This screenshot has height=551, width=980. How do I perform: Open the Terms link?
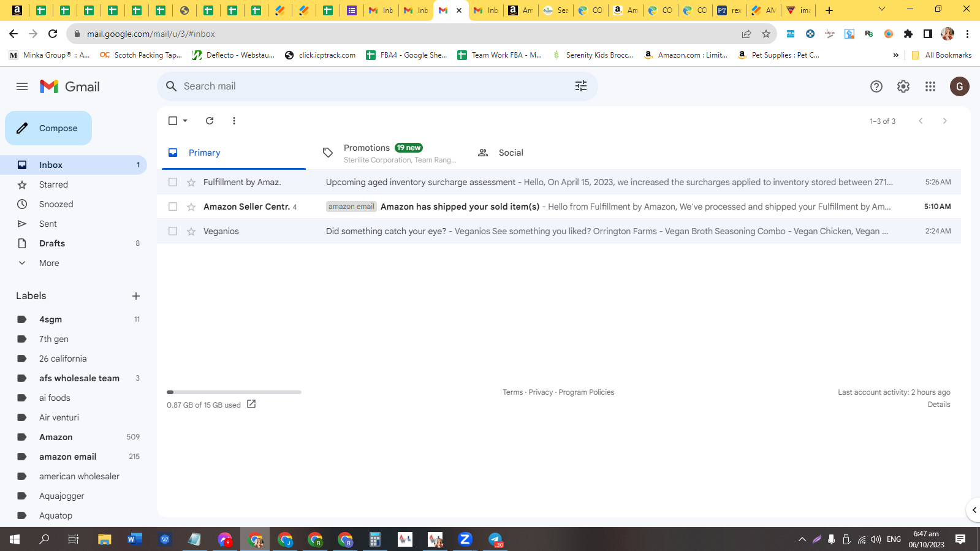point(513,392)
